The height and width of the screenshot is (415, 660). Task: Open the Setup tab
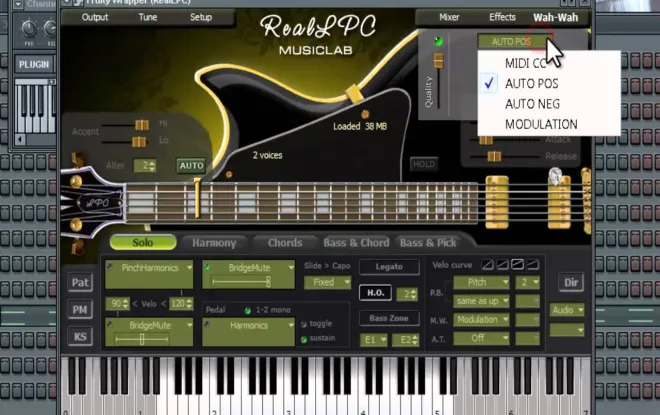click(x=201, y=17)
